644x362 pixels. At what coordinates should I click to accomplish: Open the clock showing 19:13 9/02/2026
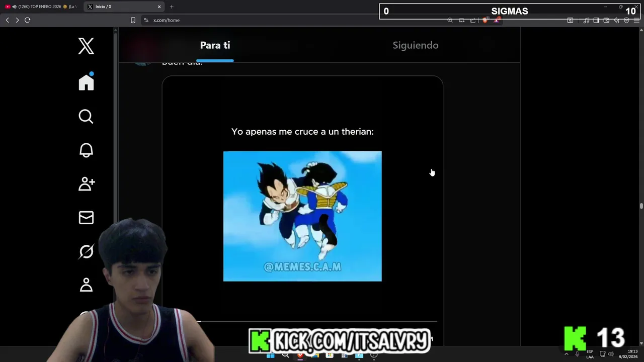click(x=628, y=354)
